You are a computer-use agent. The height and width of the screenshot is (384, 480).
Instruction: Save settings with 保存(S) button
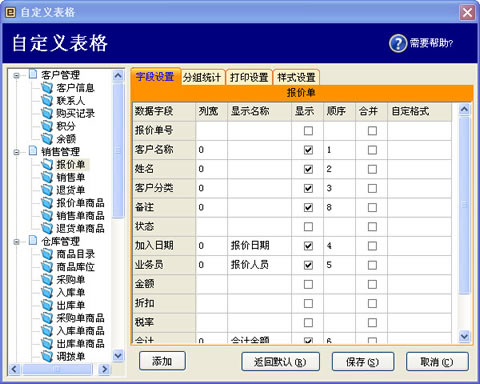tap(363, 362)
